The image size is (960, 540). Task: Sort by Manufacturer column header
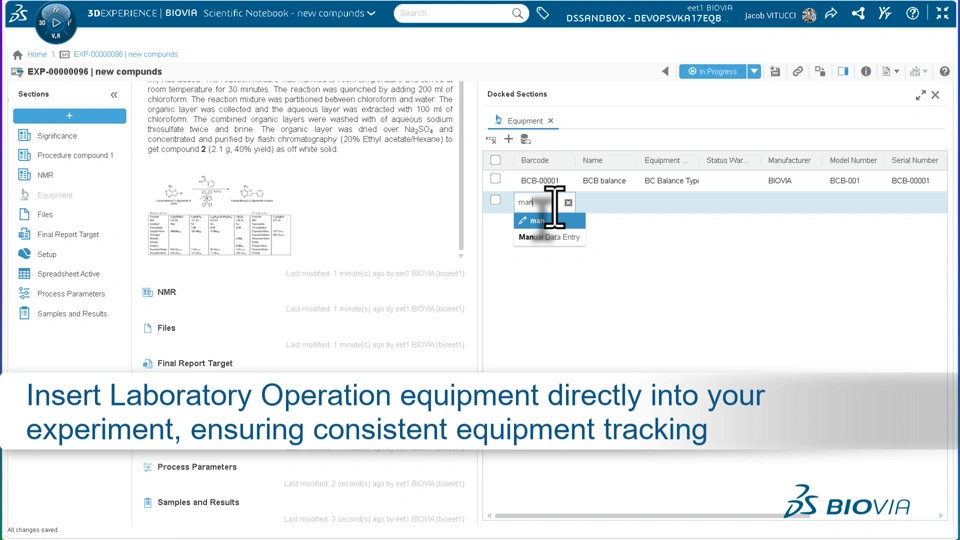789,160
